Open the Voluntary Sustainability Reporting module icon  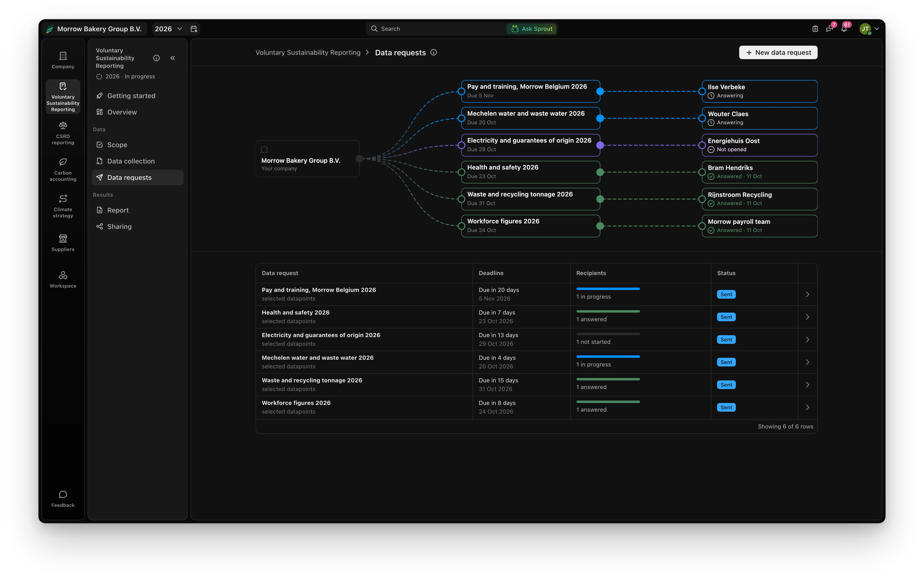click(x=63, y=96)
